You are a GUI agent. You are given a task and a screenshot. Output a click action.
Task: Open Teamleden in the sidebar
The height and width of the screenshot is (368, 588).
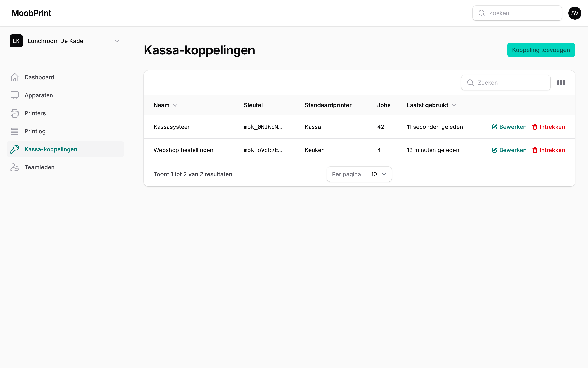[65, 167]
